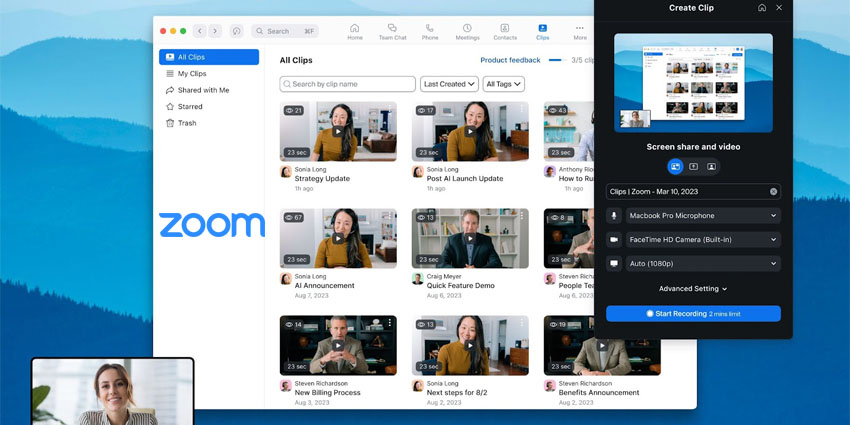Click the Home icon in navigation bar
This screenshot has height=425, width=850.
[355, 30]
